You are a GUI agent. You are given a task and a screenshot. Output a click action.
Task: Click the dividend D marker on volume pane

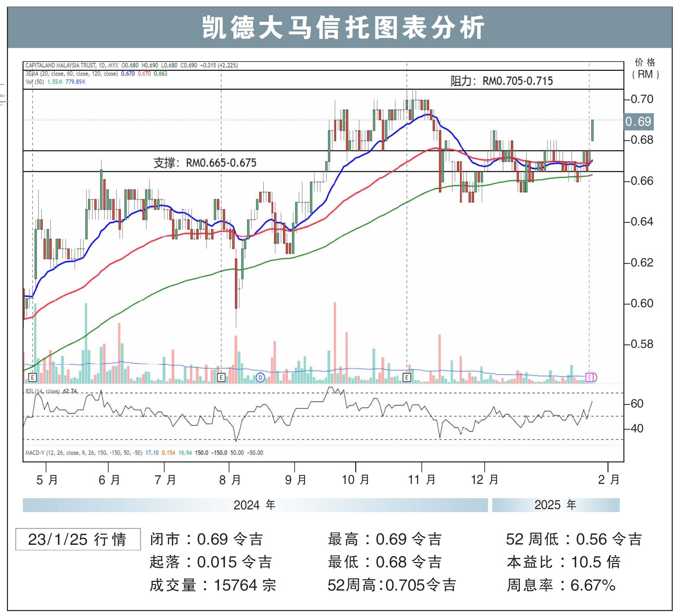pyautogui.click(x=260, y=377)
